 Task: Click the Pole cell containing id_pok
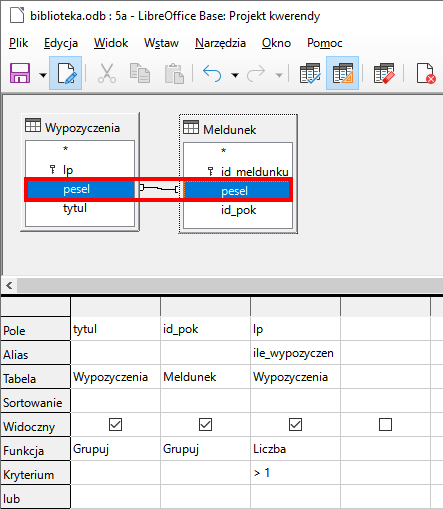pos(205,329)
